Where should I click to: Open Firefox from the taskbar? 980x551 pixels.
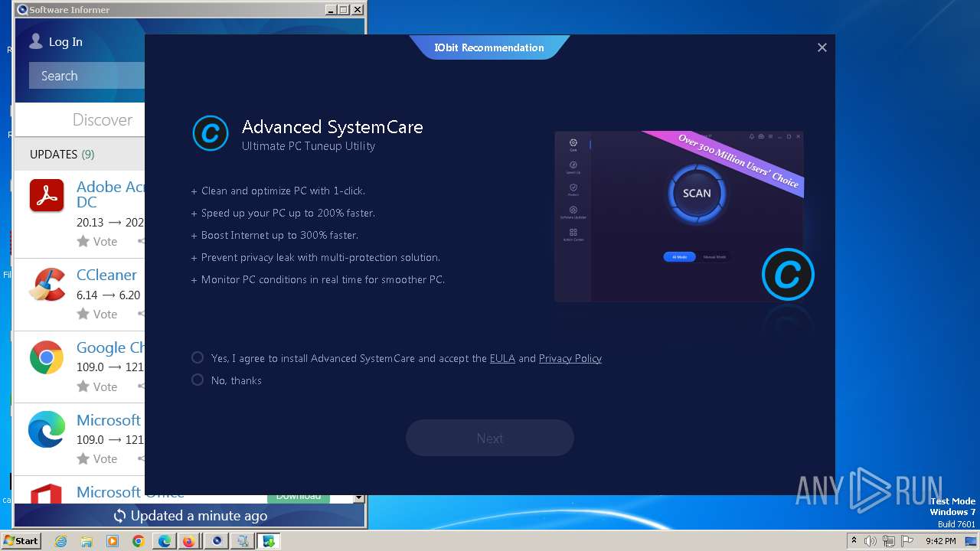click(x=188, y=541)
